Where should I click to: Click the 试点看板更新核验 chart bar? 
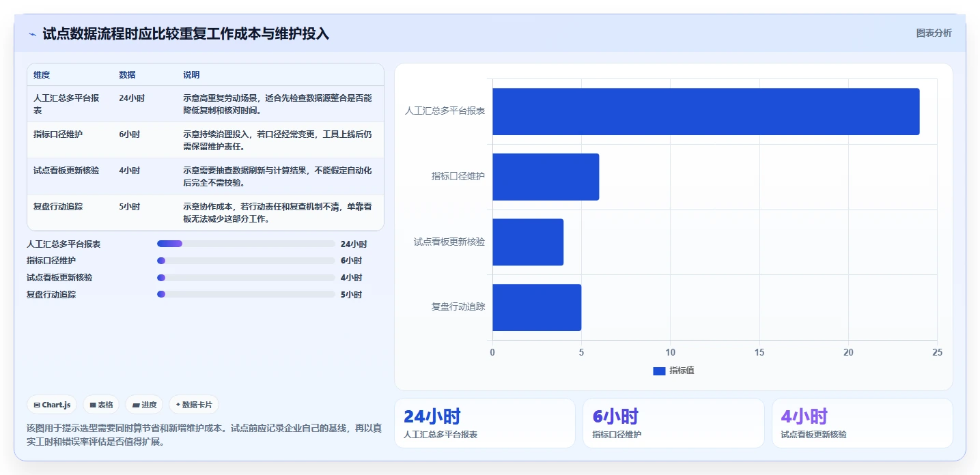(x=528, y=242)
